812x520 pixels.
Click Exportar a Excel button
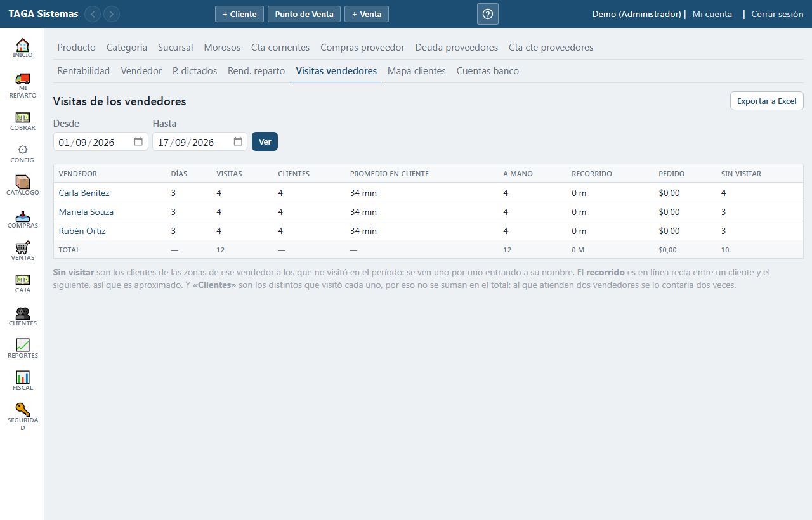coord(767,101)
